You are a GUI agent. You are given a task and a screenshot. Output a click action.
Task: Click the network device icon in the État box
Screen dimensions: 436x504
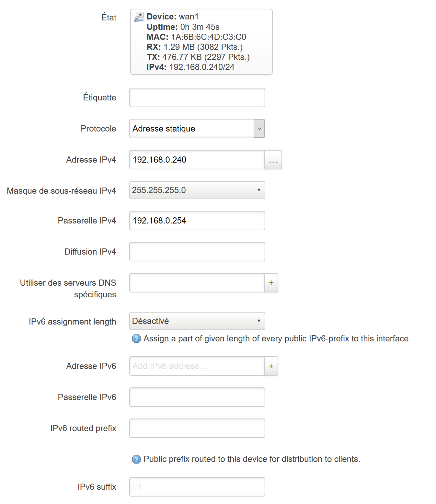139,17
